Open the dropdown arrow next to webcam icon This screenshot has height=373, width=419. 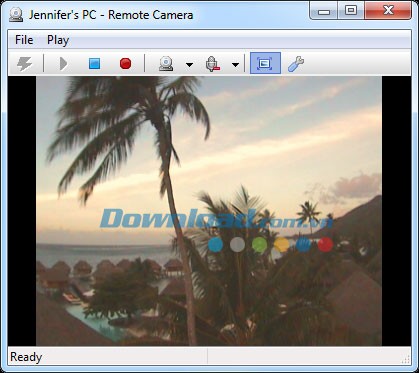point(189,65)
